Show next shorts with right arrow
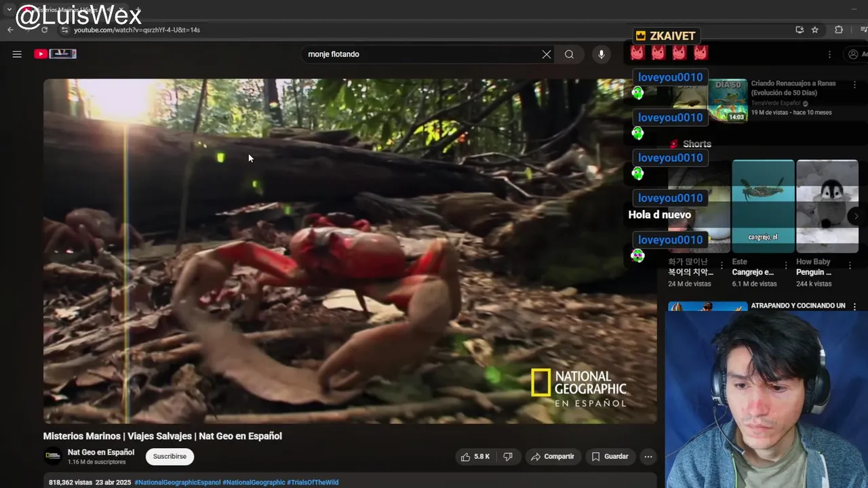 856,216
